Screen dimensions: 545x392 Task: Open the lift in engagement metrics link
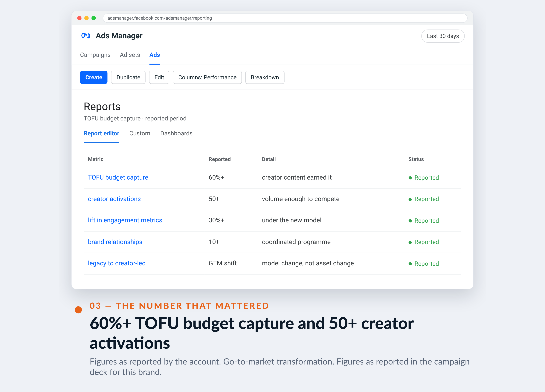pos(125,220)
